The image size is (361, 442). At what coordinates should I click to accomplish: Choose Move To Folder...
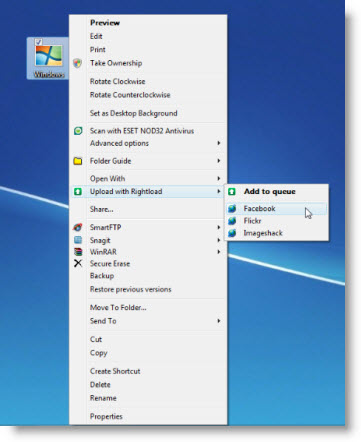point(118,307)
